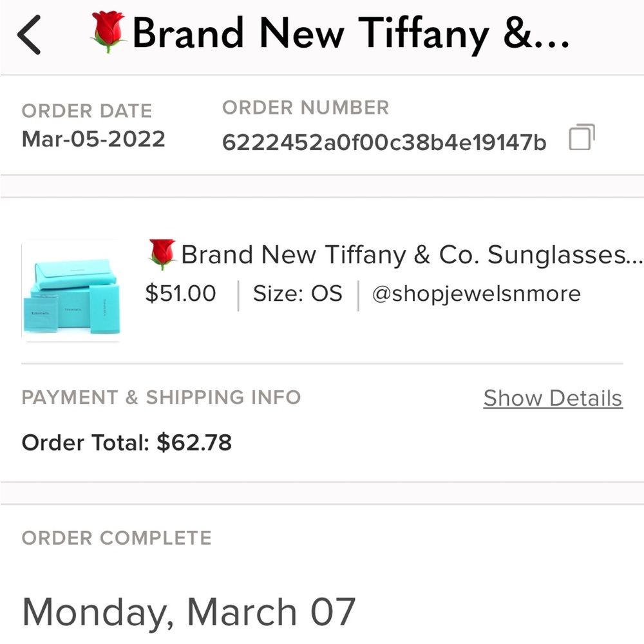Select order number 6222452a0f00c38b4e19147b
The width and height of the screenshot is (644, 644).
(x=384, y=140)
